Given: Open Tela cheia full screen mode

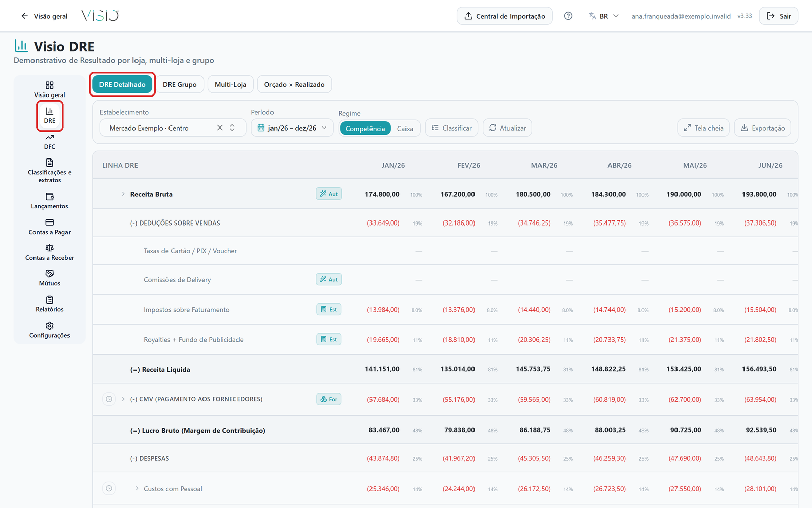Looking at the screenshot, I should click(x=703, y=128).
